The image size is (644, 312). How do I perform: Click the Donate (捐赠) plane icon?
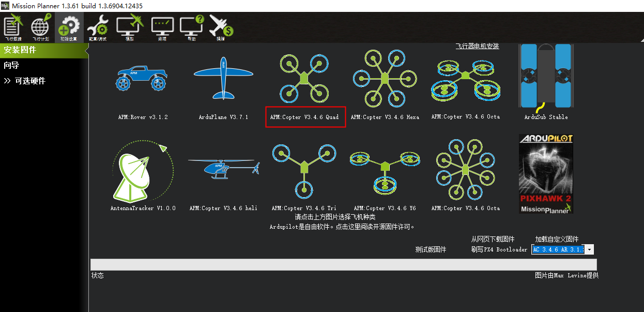click(221, 28)
